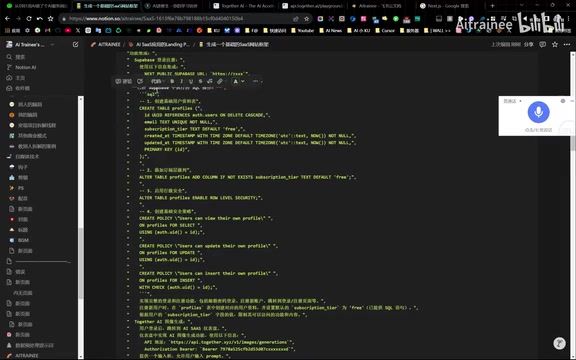Apply bold formatting in the floating toolbar
Image resolution: width=576 pixels, height=360 pixels.
172,81
